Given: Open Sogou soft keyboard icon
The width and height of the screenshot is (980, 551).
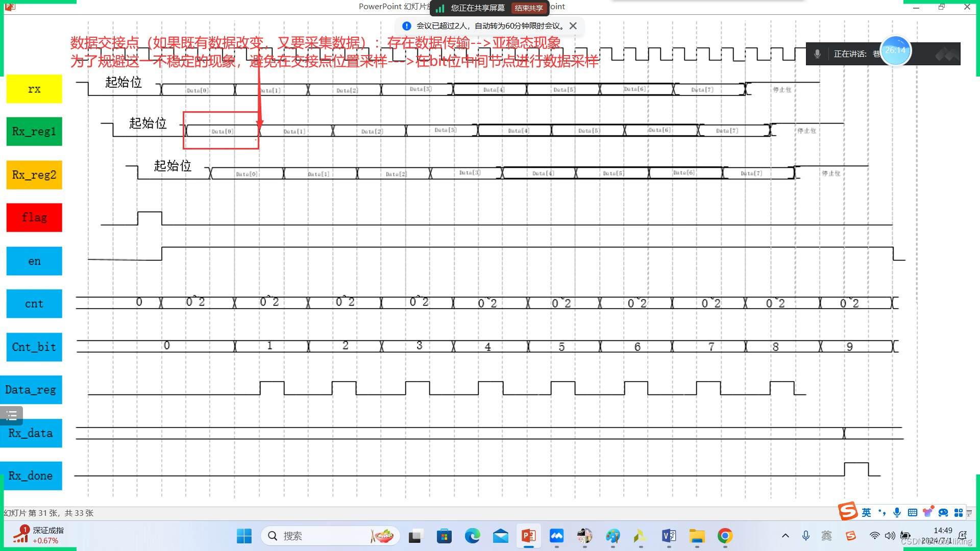Looking at the screenshot, I should (913, 513).
